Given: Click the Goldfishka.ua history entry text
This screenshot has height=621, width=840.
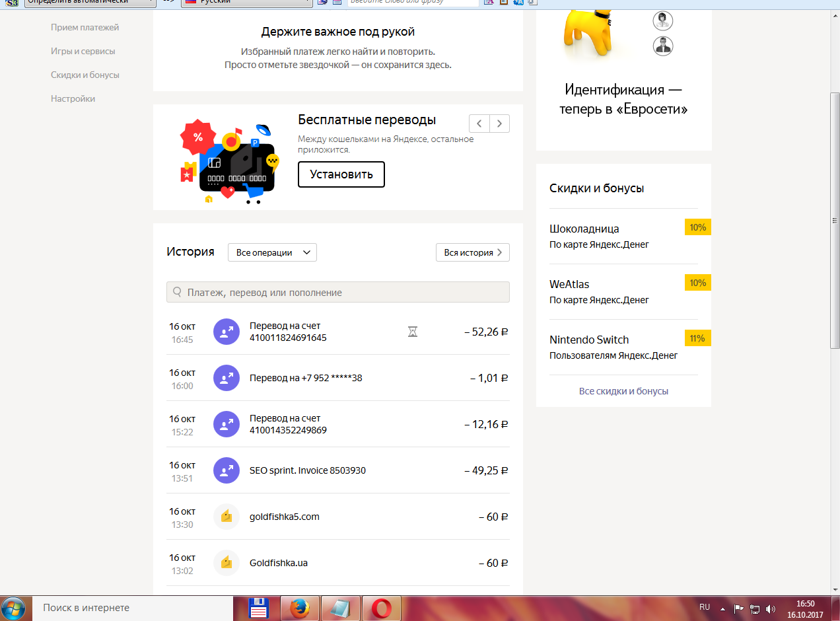Looking at the screenshot, I should click(279, 563).
